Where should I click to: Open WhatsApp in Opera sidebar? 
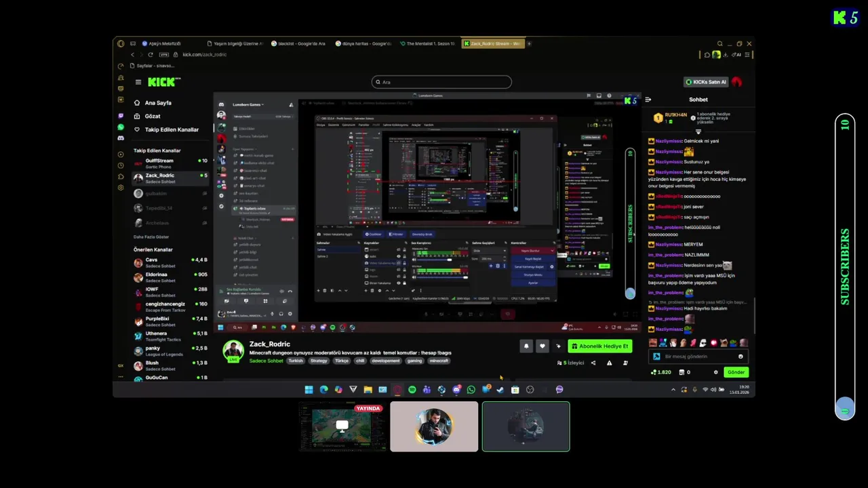[121, 127]
